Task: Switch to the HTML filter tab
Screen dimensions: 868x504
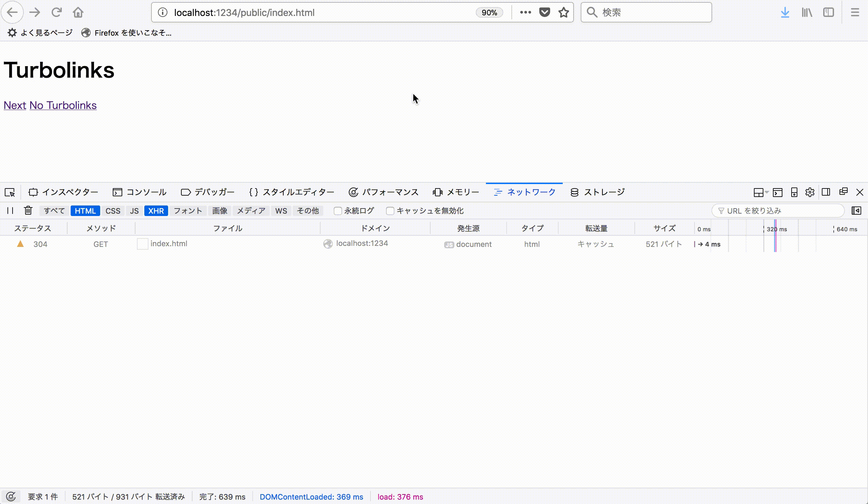Action: (x=85, y=211)
